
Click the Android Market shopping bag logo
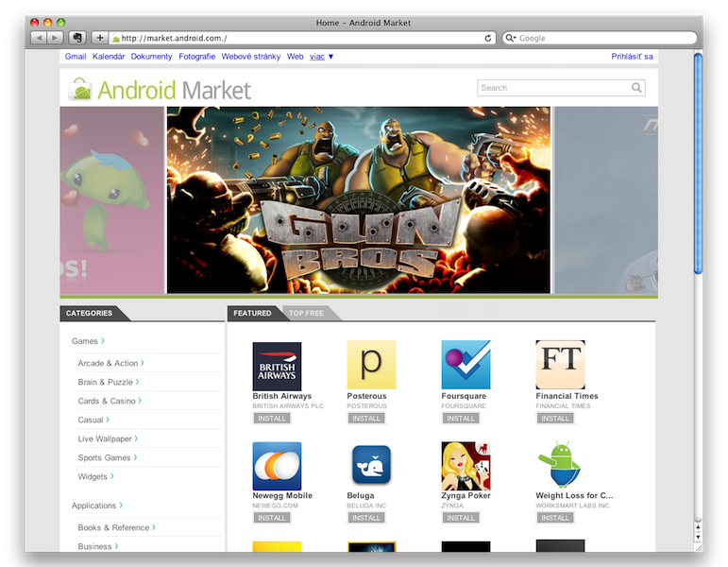coord(80,89)
